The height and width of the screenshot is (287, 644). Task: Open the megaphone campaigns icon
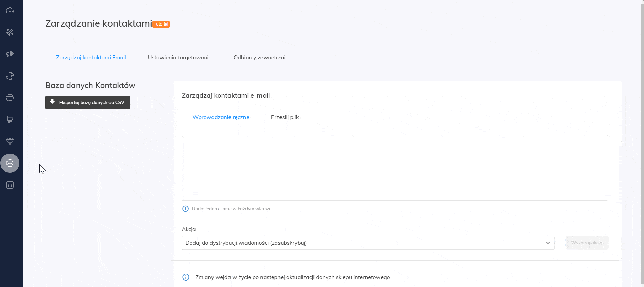click(x=10, y=54)
